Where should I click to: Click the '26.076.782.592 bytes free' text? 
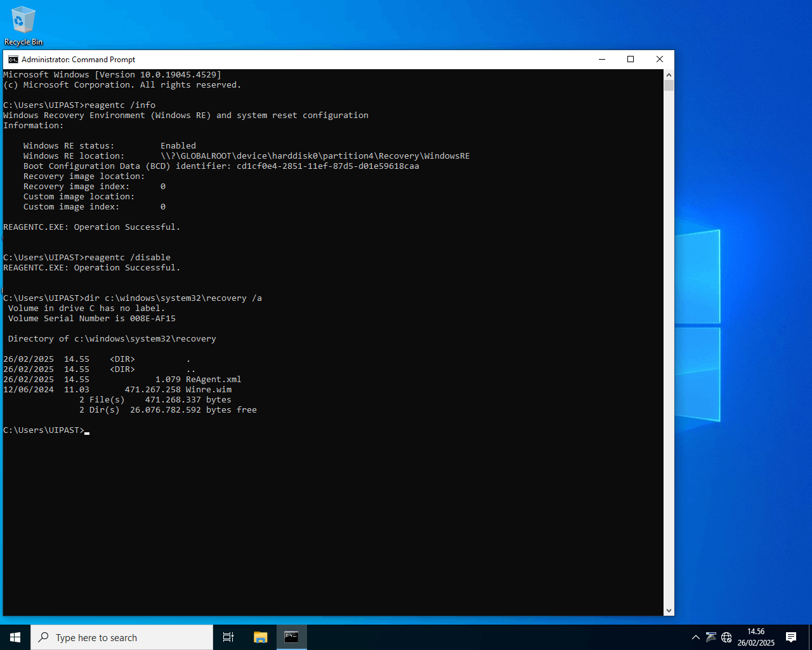click(x=193, y=409)
